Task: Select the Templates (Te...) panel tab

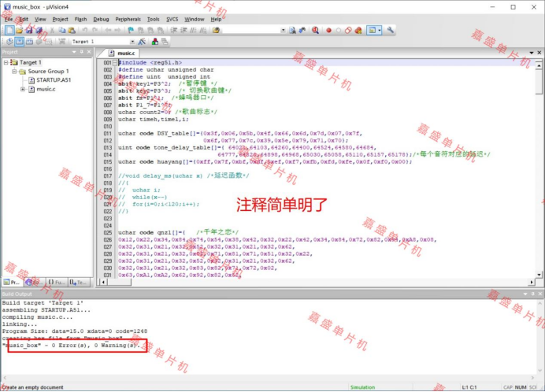Action: 78,282
